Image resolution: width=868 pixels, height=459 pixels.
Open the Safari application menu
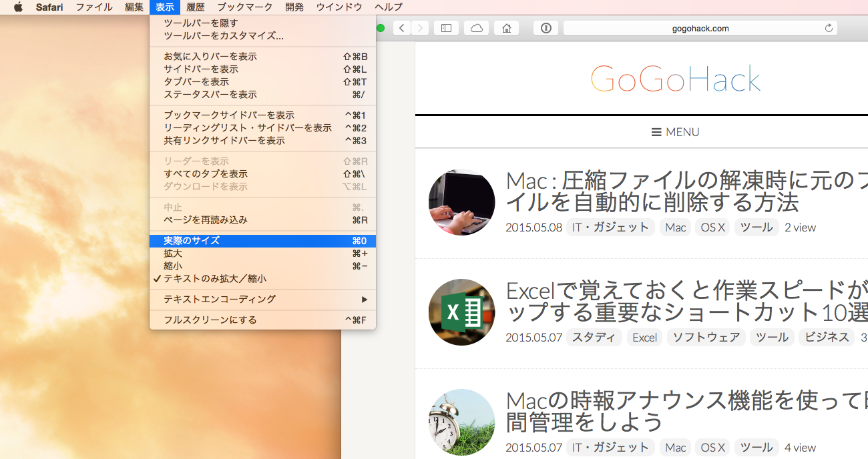(49, 7)
